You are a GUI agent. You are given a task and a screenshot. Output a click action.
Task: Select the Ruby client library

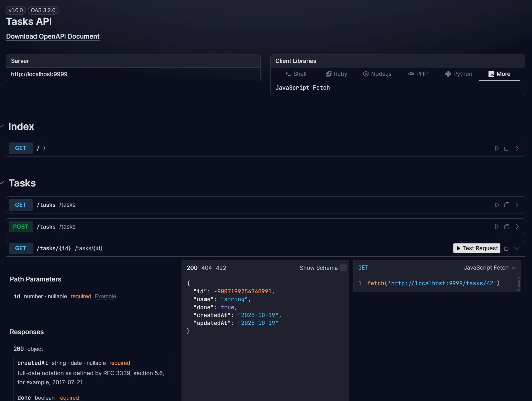336,74
